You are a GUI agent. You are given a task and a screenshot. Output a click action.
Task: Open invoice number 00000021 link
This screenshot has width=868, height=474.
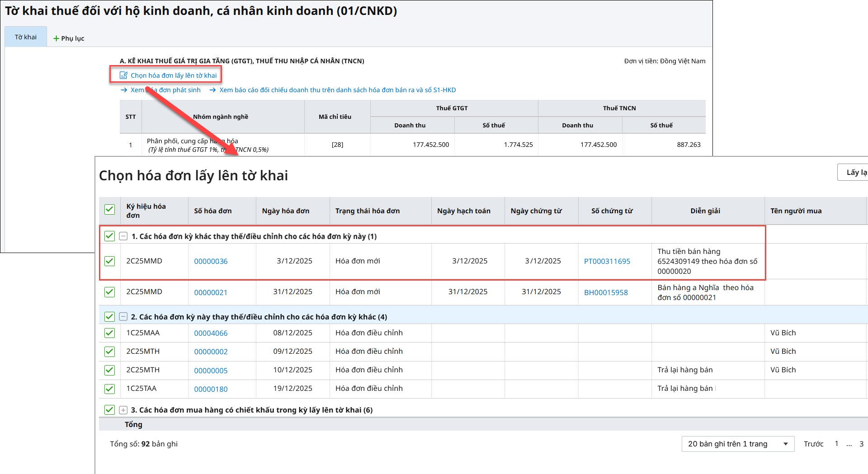point(211,292)
